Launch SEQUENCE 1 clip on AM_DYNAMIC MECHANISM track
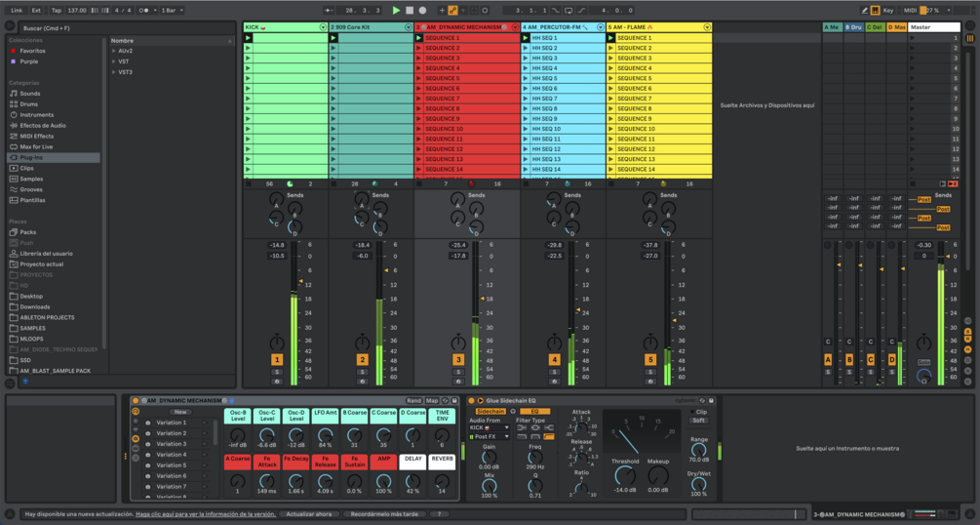This screenshot has width=980, height=525. click(x=418, y=37)
